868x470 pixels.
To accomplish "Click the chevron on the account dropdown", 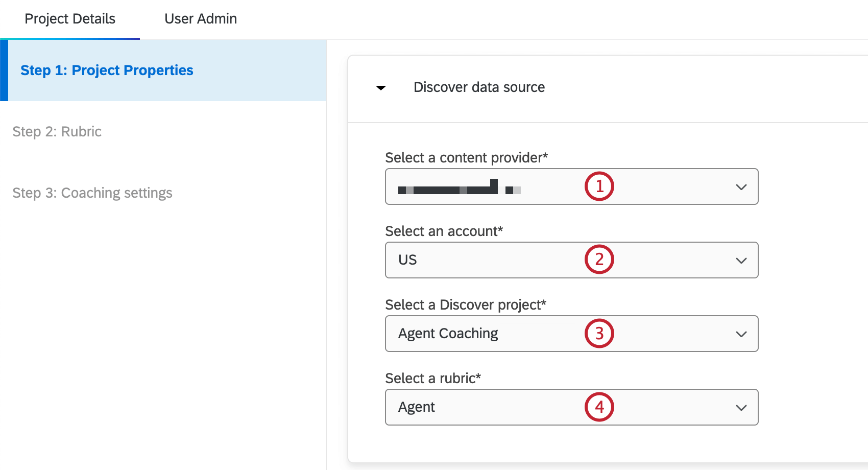I will (x=741, y=261).
